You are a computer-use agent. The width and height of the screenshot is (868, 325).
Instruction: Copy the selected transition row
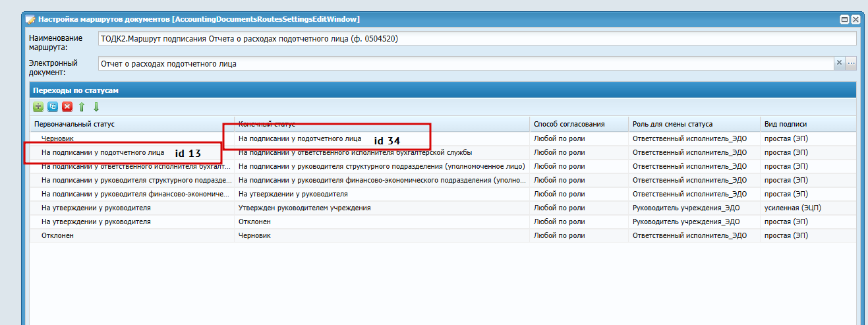tap(53, 106)
